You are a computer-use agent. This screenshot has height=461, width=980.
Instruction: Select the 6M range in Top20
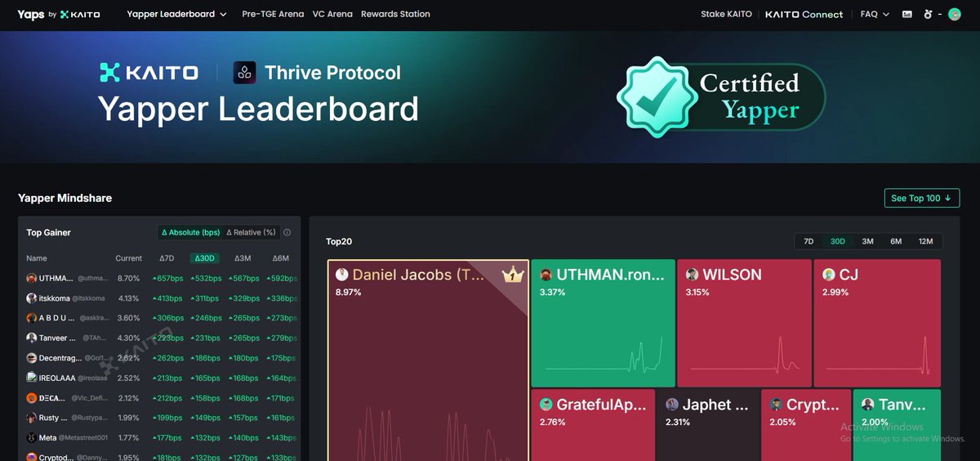[896, 241]
